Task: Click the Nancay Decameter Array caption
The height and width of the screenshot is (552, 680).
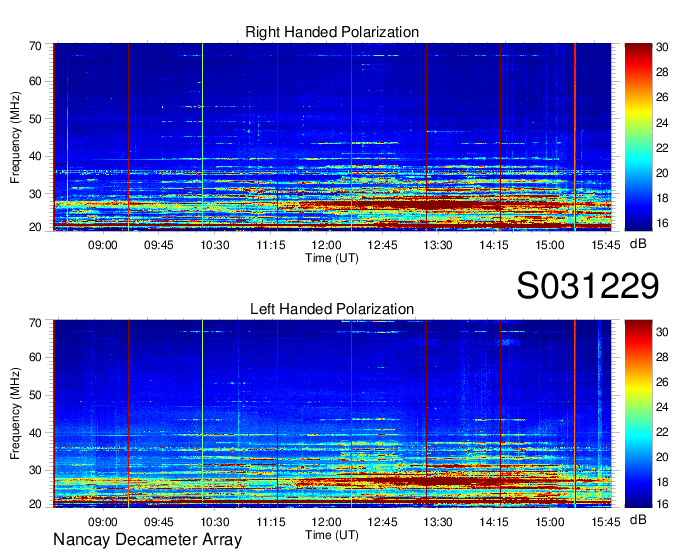Action: [x=147, y=540]
